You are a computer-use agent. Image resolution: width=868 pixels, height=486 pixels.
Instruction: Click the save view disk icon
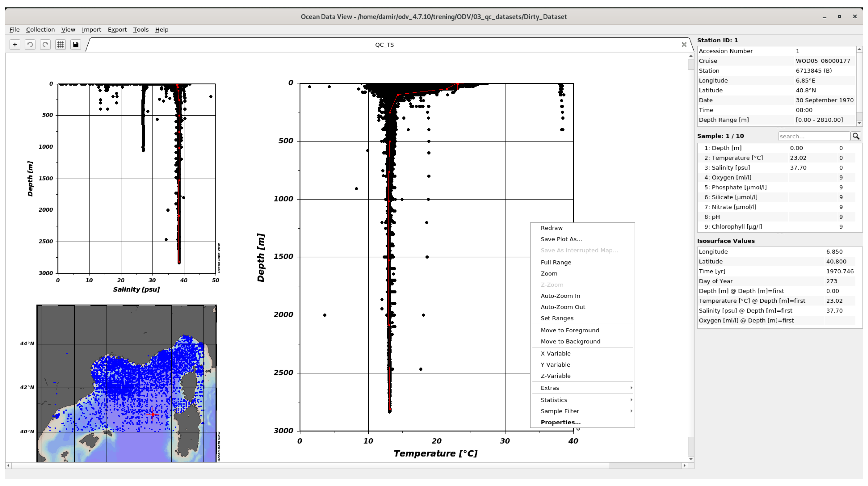pos(75,44)
